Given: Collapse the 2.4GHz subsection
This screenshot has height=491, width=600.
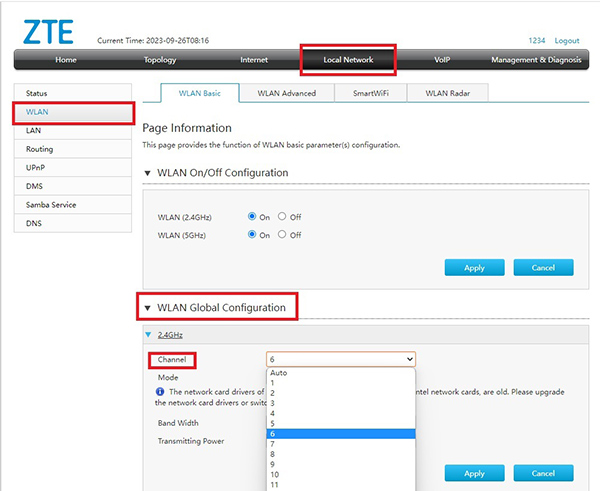Looking at the screenshot, I should point(149,335).
